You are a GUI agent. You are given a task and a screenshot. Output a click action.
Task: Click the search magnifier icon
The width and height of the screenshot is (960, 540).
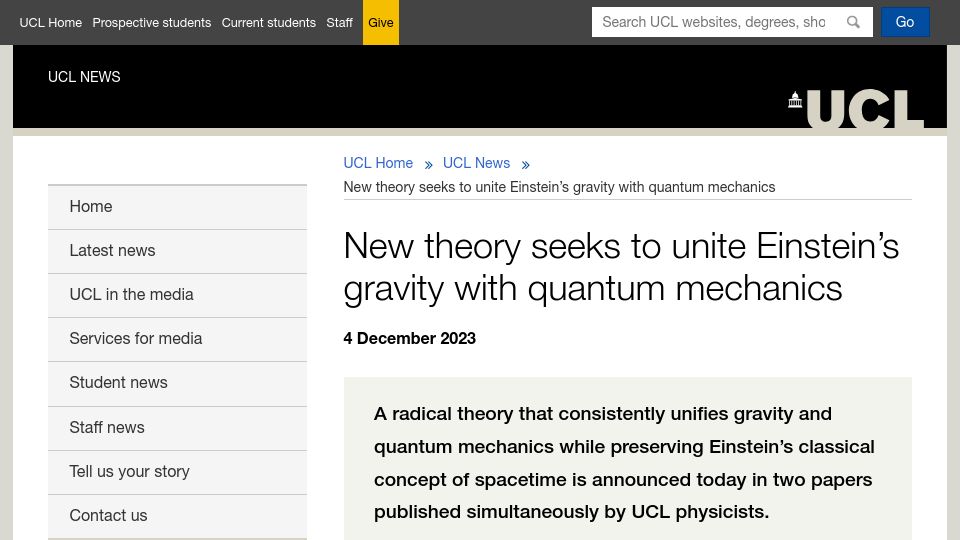pyautogui.click(x=853, y=22)
